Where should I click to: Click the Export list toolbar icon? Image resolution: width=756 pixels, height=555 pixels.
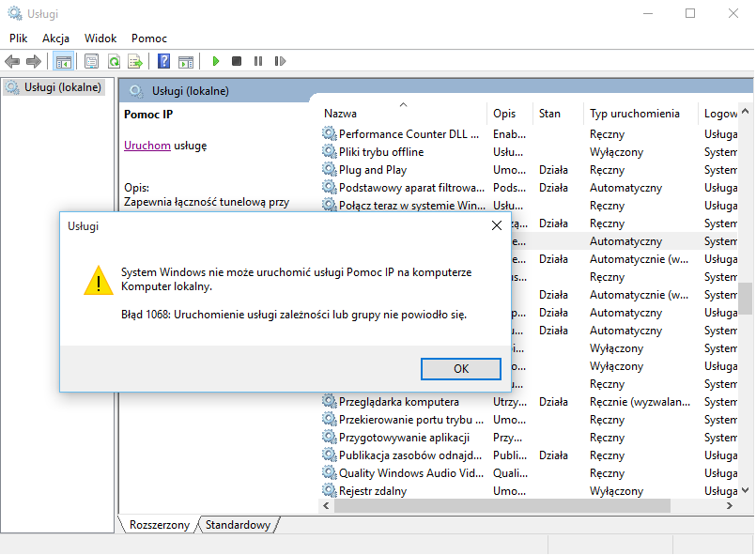[135, 61]
